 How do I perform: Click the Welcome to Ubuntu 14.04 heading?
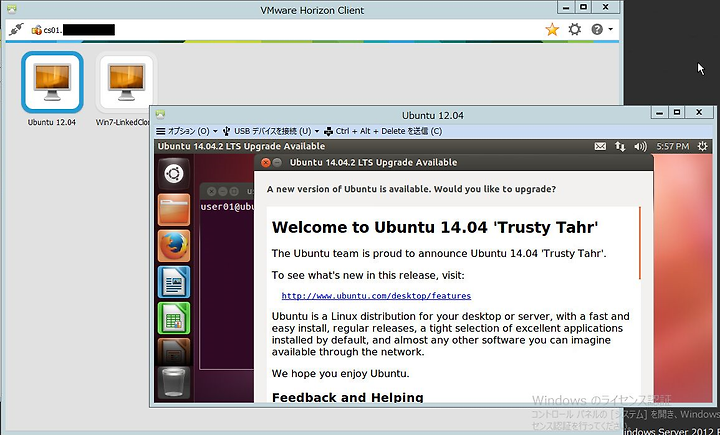pyautogui.click(x=435, y=227)
